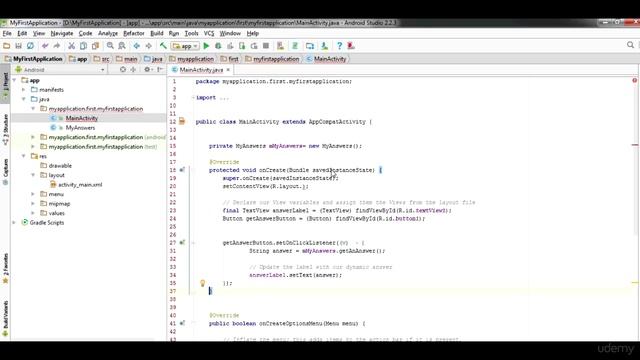This screenshot has height=360, width=640.
Task: Click MyFirstApplication breadcrumb
Action: pos(33,59)
